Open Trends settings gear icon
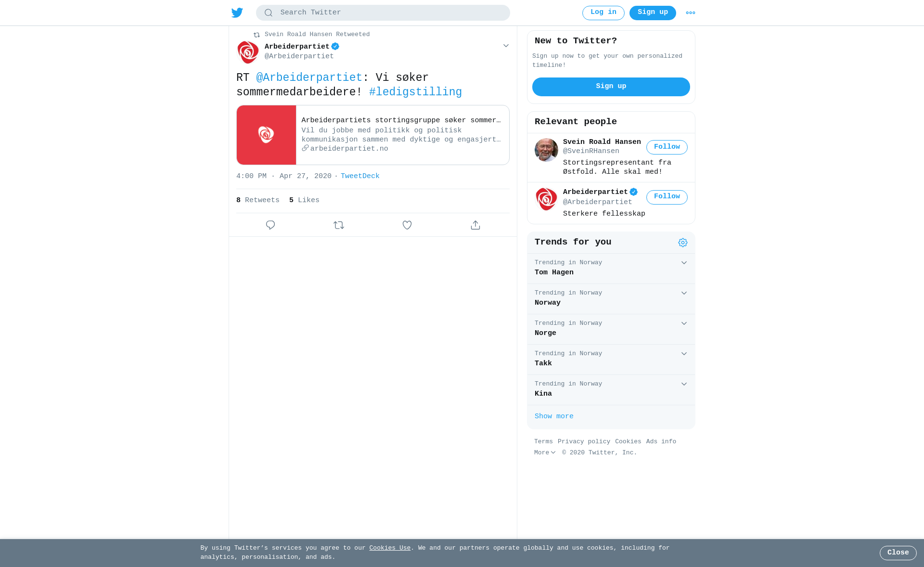The height and width of the screenshot is (567, 924). [x=683, y=243]
